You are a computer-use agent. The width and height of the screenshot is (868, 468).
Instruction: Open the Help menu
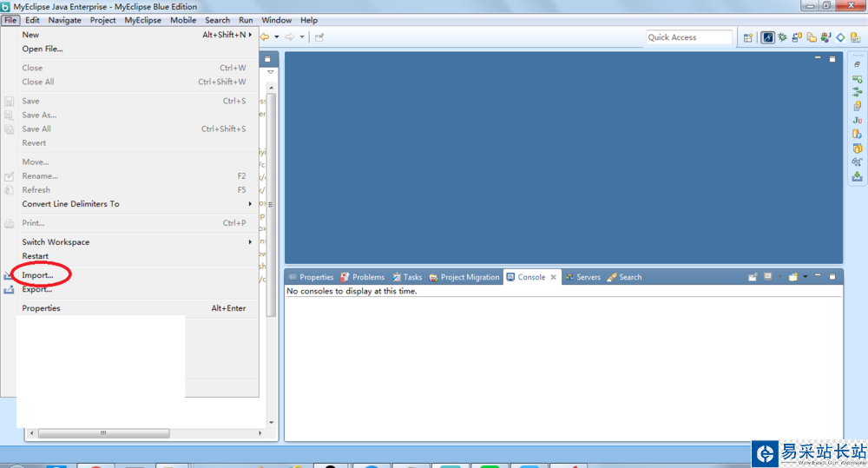309,20
